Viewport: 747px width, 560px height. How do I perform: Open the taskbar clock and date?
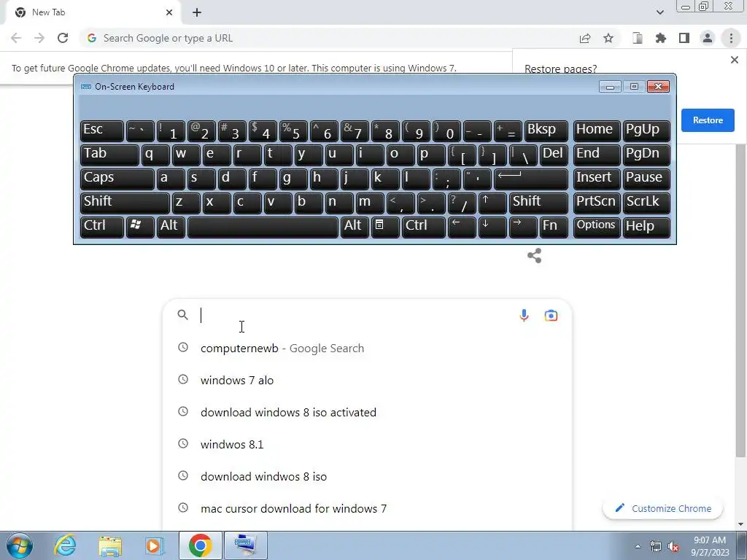(x=710, y=545)
